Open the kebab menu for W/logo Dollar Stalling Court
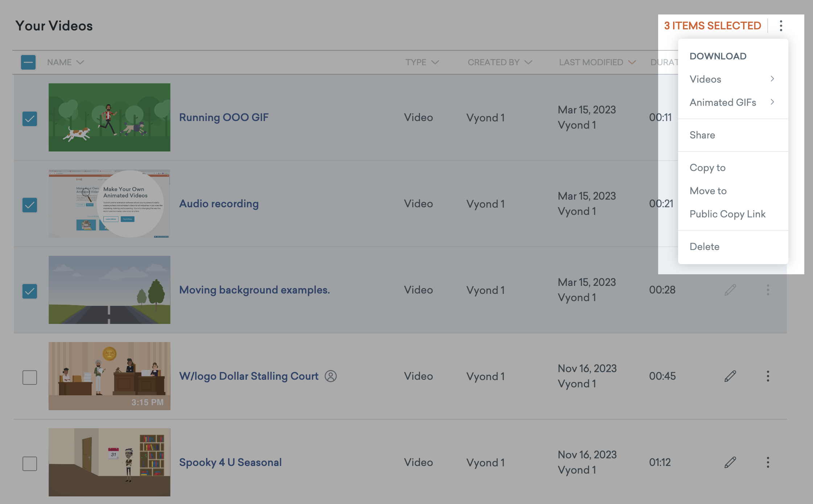The image size is (813, 504). point(768,376)
